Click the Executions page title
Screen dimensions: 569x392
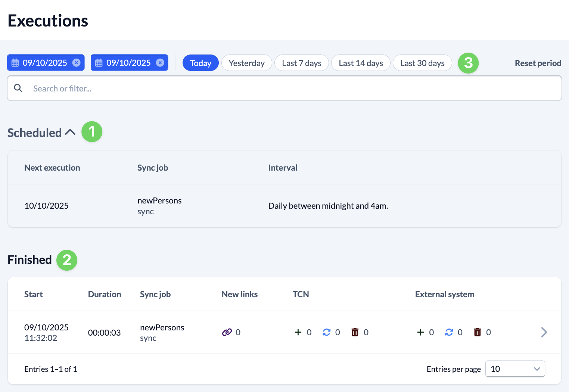tap(48, 21)
